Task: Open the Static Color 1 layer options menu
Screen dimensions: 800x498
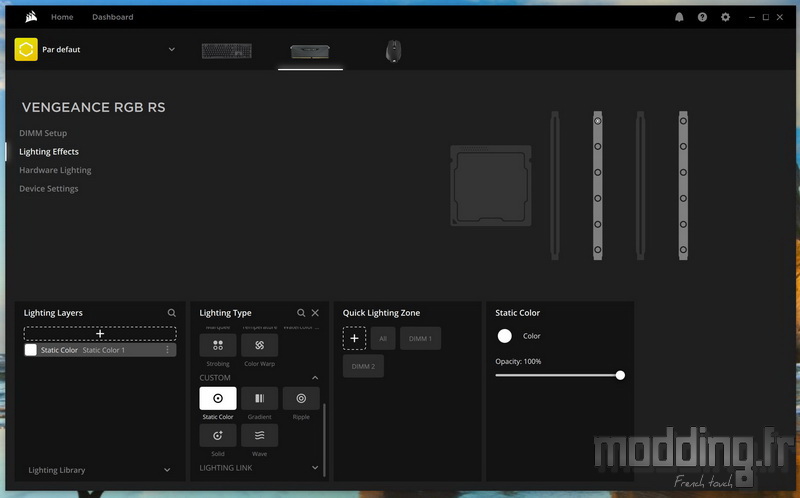Action: 167,350
